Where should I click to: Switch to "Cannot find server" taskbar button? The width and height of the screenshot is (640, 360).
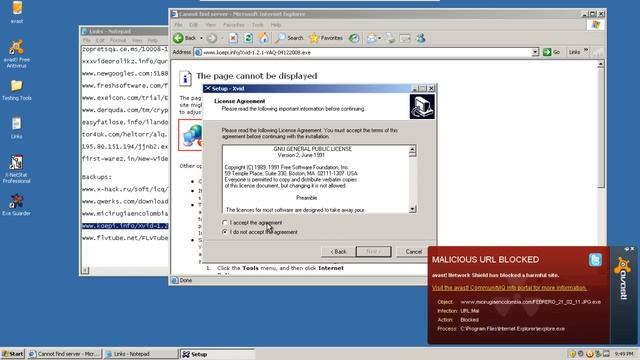64,354
